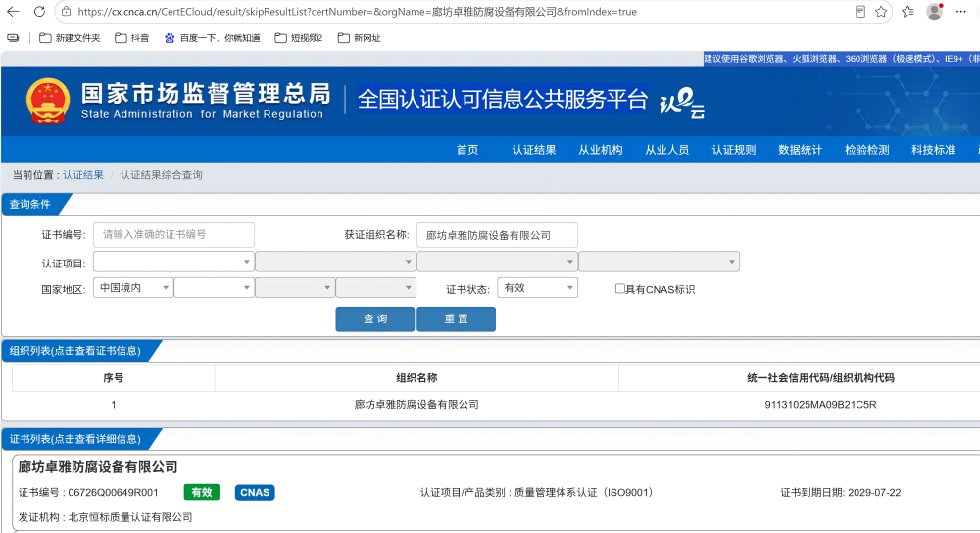This screenshot has height=533, width=980.
Task: Click the 组织名称 column header
Action: coord(416,378)
